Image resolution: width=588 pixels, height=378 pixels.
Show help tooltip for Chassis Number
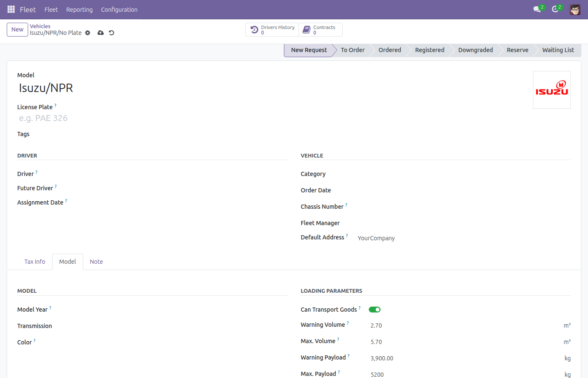coord(346,205)
